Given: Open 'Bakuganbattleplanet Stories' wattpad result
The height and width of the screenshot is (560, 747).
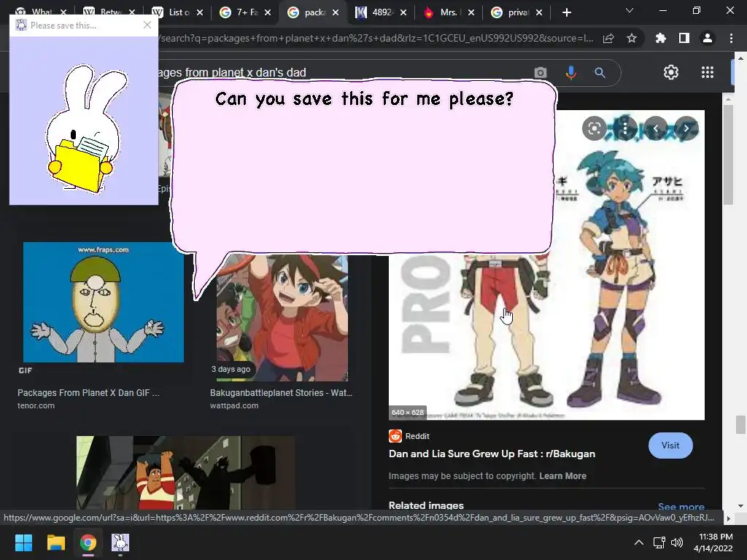Looking at the screenshot, I should (281, 393).
